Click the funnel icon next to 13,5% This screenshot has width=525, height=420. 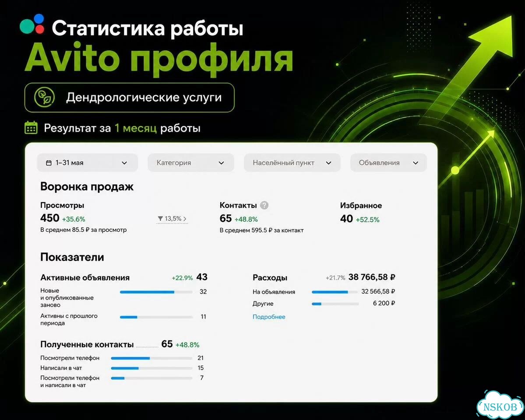point(160,219)
